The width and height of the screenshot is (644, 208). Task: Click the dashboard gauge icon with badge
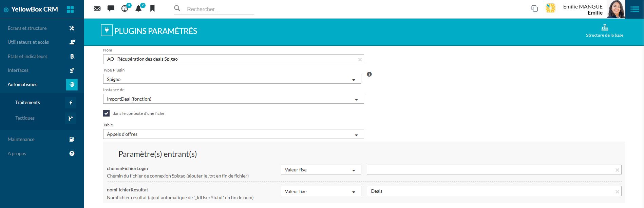(125, 9)
